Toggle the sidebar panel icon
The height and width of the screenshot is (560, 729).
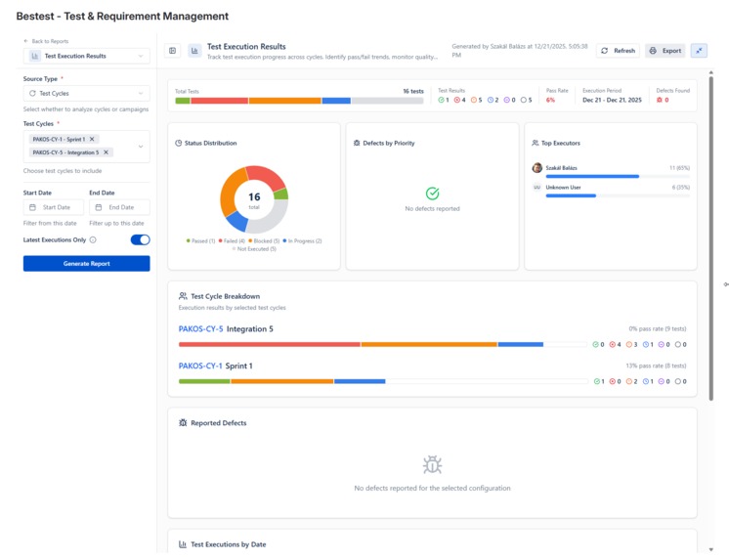tap(173, 51)
